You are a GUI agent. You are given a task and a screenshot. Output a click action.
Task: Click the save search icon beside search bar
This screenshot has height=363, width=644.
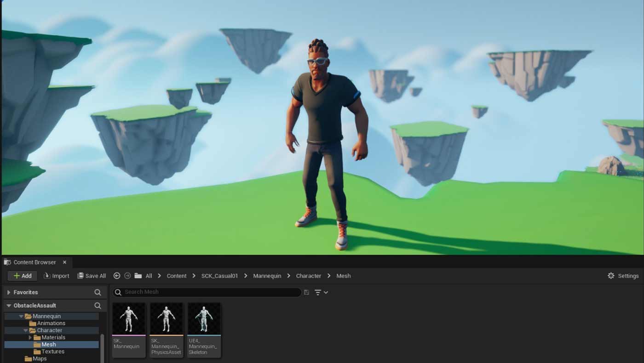coord(306,292)
